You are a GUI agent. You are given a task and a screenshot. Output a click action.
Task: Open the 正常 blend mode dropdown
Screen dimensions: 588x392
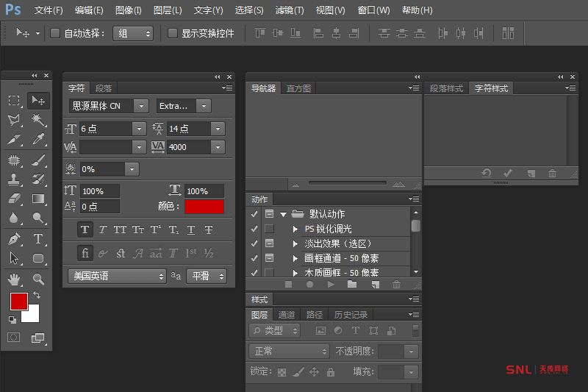point(289,352)
